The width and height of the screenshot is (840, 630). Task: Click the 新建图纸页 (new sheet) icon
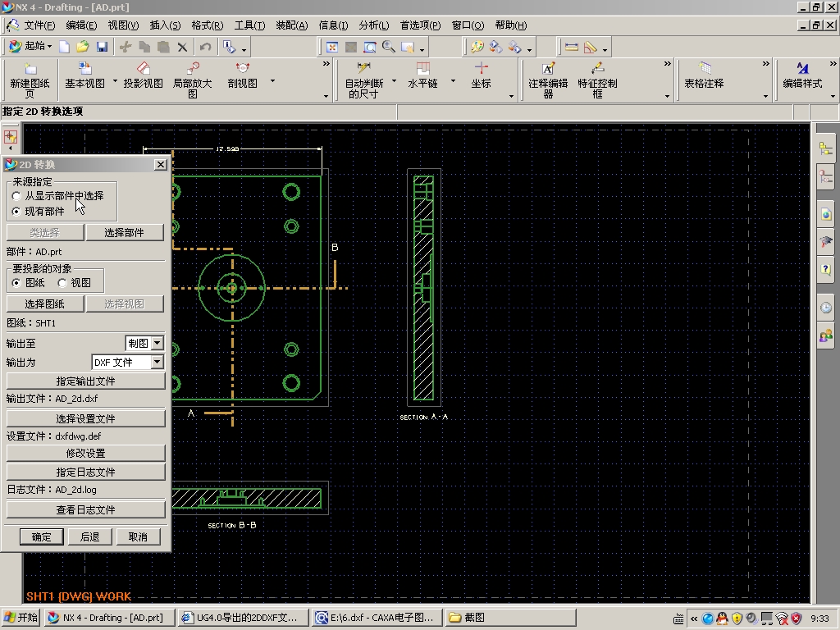[30, 70]
